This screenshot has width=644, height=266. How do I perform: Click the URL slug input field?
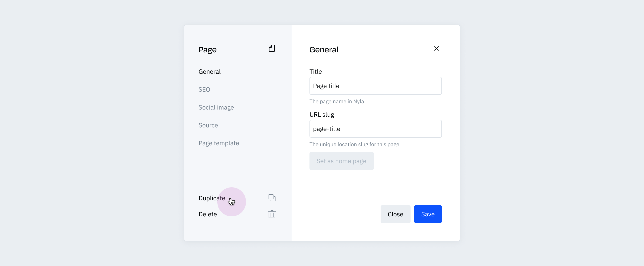pos(375,129)
